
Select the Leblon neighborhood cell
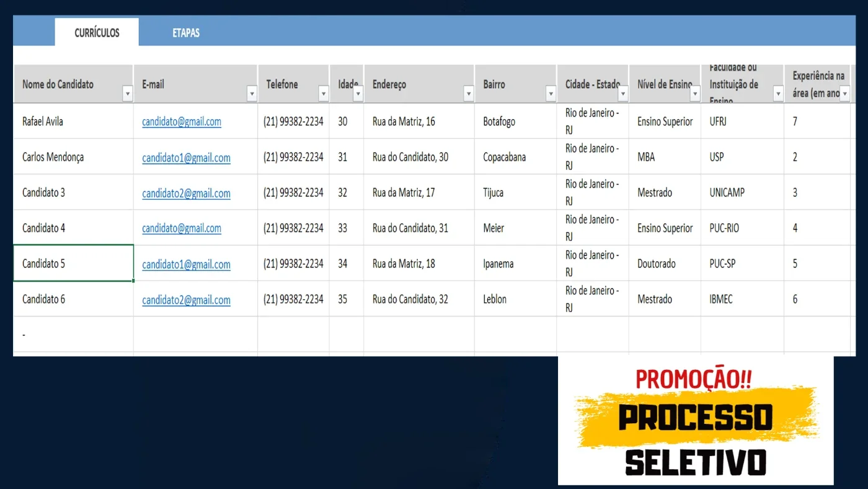[515, 299]
